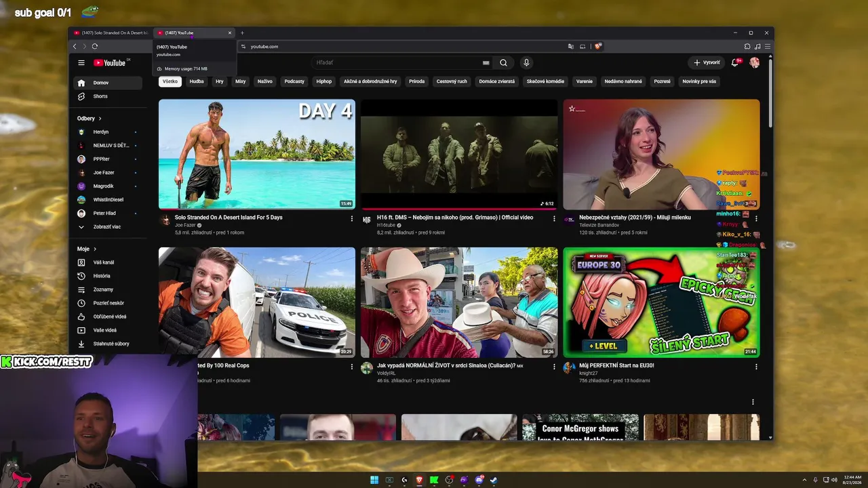Viewport: 868px width, 488px height.
Task: Open PPPíter channel subscription
Action: click(108, 159)
